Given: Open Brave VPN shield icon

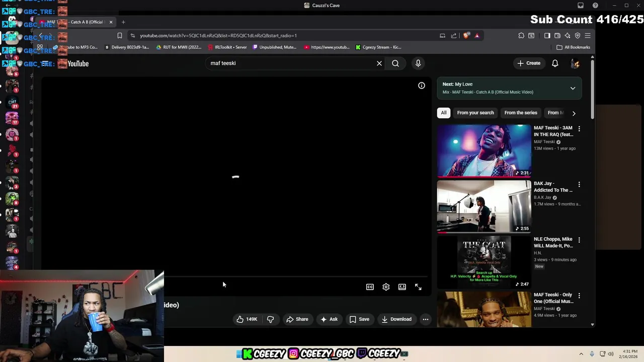Looking at the screenshot, I should tap(578, 36).
